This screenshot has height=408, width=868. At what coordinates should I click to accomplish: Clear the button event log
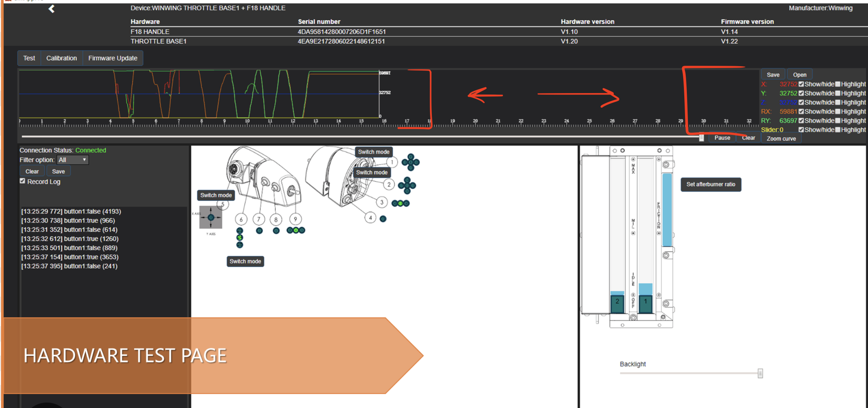pos(32,171)
